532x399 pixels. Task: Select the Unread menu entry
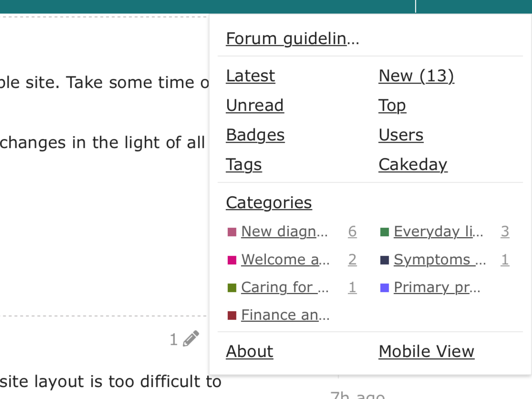click(x=255, y=105)
